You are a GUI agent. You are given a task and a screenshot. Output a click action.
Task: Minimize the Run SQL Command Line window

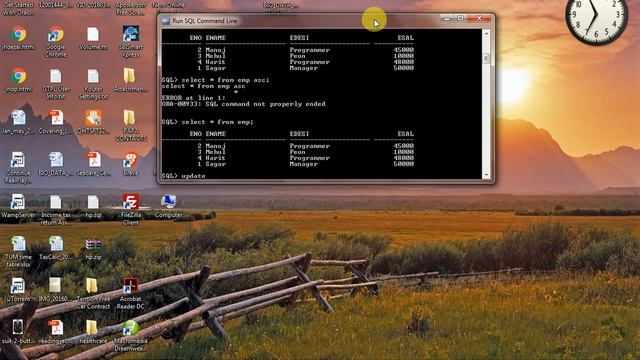click(447, 19)
